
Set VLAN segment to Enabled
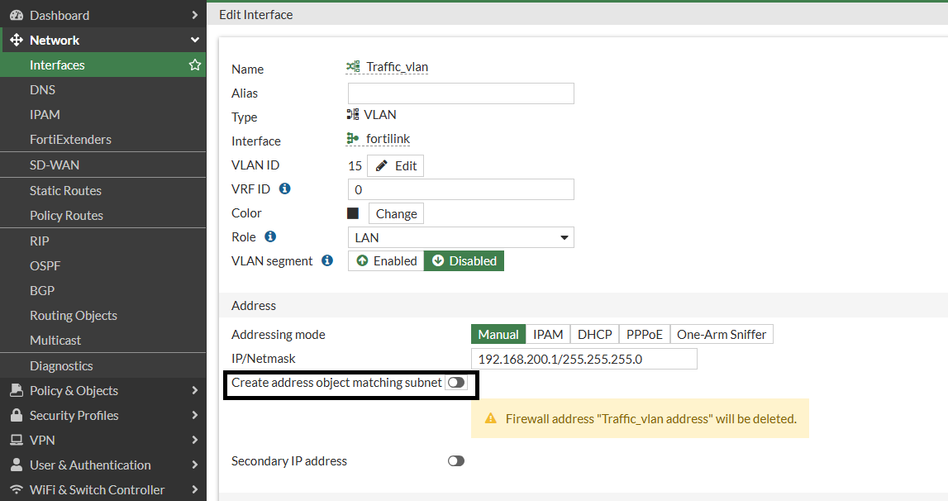[x=386, y=261]
